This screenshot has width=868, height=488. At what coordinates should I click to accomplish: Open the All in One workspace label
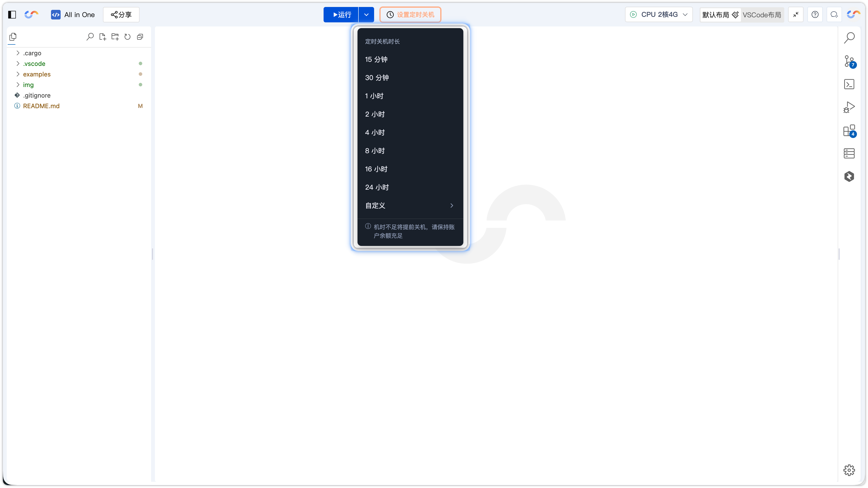pos(73,14)
